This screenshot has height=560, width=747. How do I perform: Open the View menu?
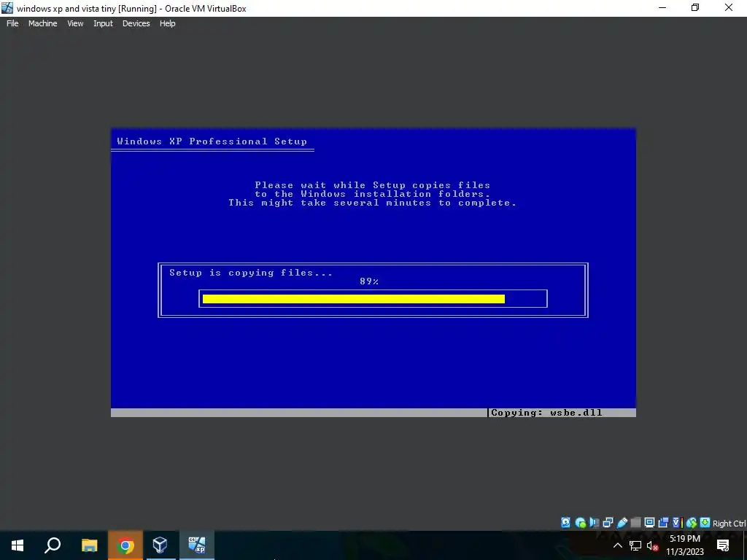(x=75, y=23)
